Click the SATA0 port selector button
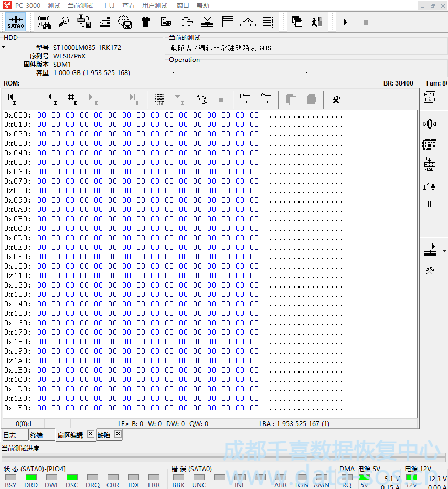Screen dimensions: 448x489 16,22
